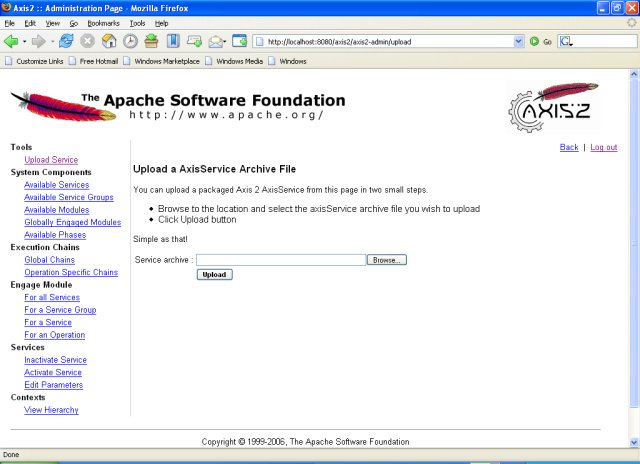
Task: Click the page icon in the address bar
Action: click(x=259, y=41)
